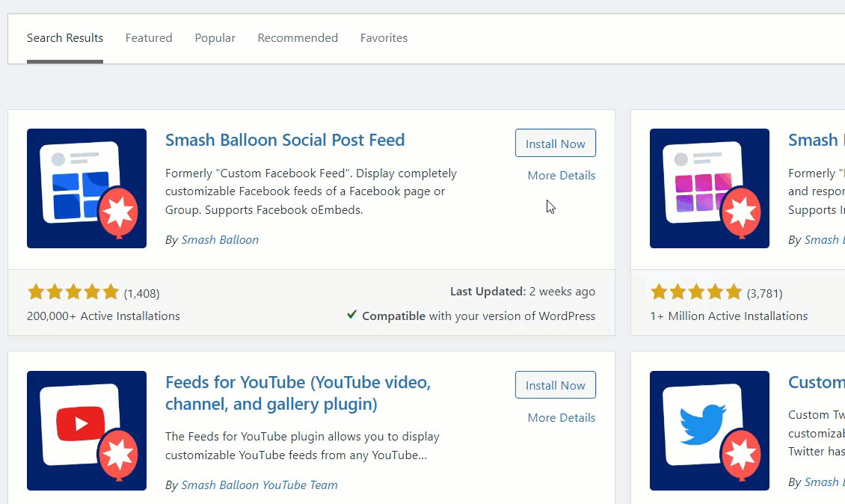The width and height of the screenshot is (845, 504).
Task: Click the 1+ Million Active Installations text
Action: pos(728,316)
